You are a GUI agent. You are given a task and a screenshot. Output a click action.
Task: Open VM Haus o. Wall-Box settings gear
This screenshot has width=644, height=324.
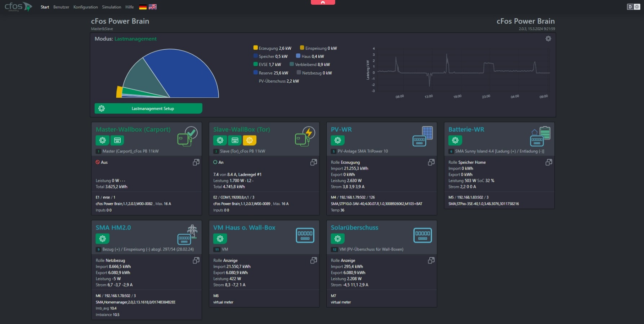tap(220, 239)
